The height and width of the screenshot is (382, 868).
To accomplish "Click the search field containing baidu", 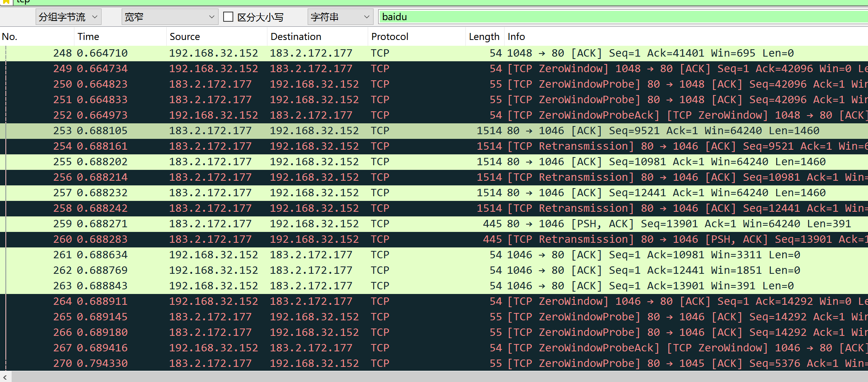I will (623, 17).
